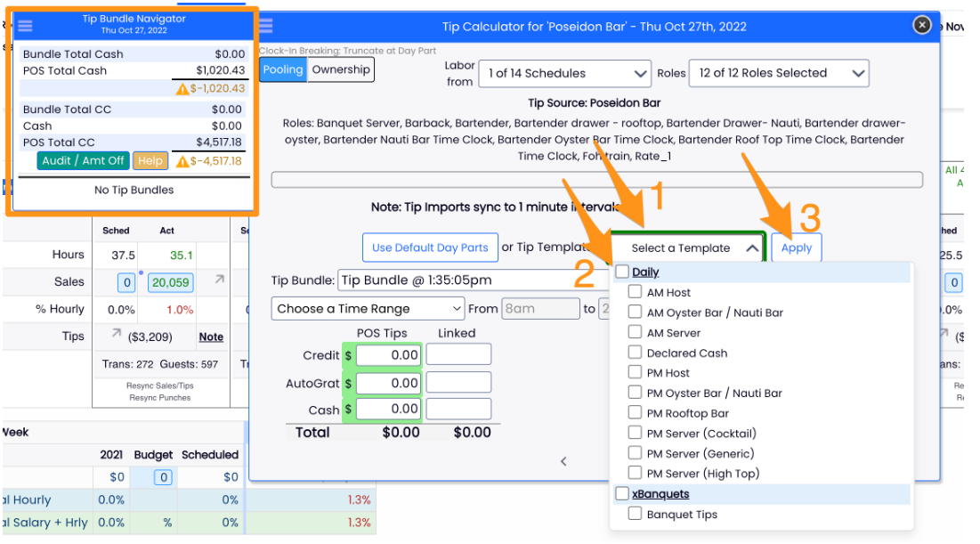Screen dimensions: 980x544
Task: Check PM Server (Generic) template
Action: point(635,452)
